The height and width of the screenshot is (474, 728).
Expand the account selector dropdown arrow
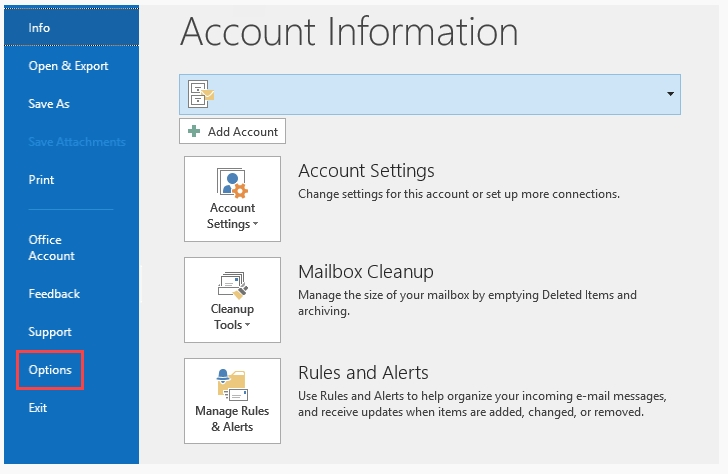tap(670, 94)
